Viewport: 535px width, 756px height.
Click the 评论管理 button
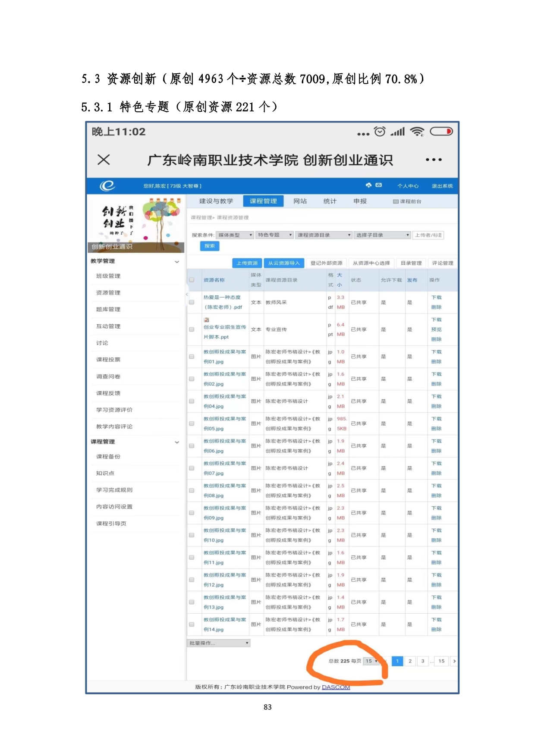(x=443, y=263)
